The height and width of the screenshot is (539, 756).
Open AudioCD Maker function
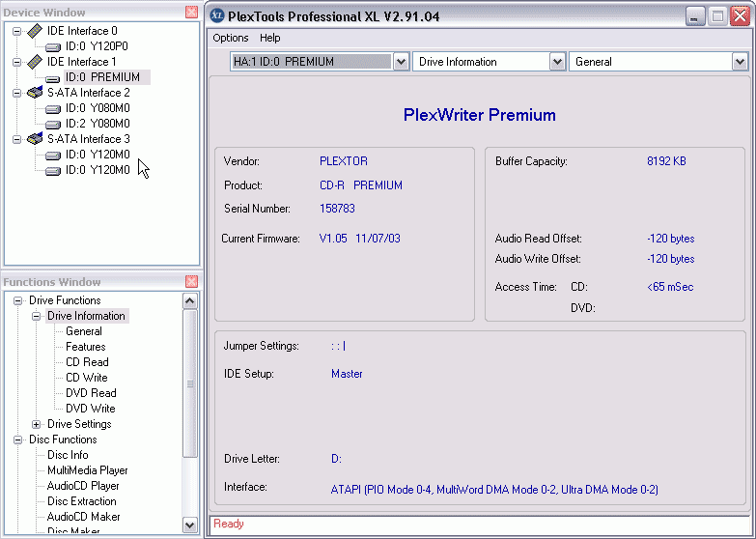tap(83, 517)
